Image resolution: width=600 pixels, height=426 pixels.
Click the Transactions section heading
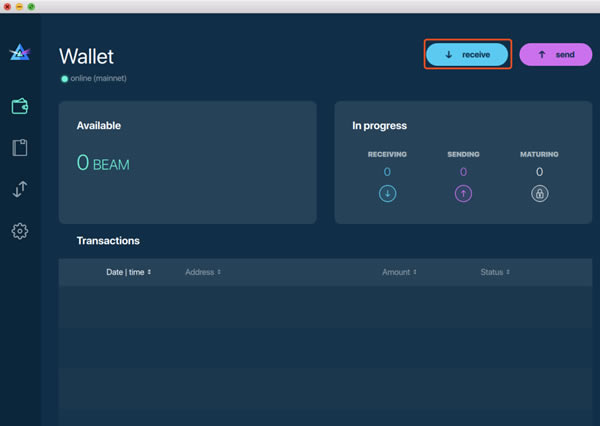pyautogui.click(x=108, y=241)
